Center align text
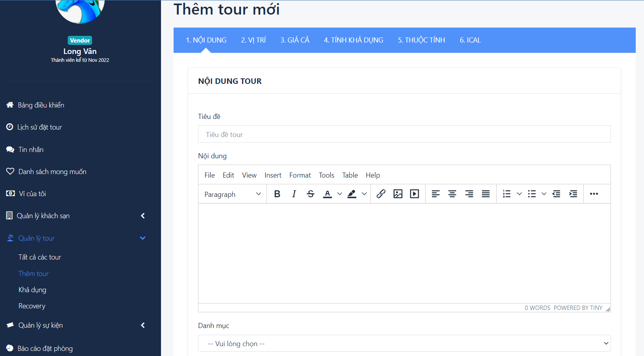Image resolution: width=644 pixels, height=356 pixels. point(452,194)
